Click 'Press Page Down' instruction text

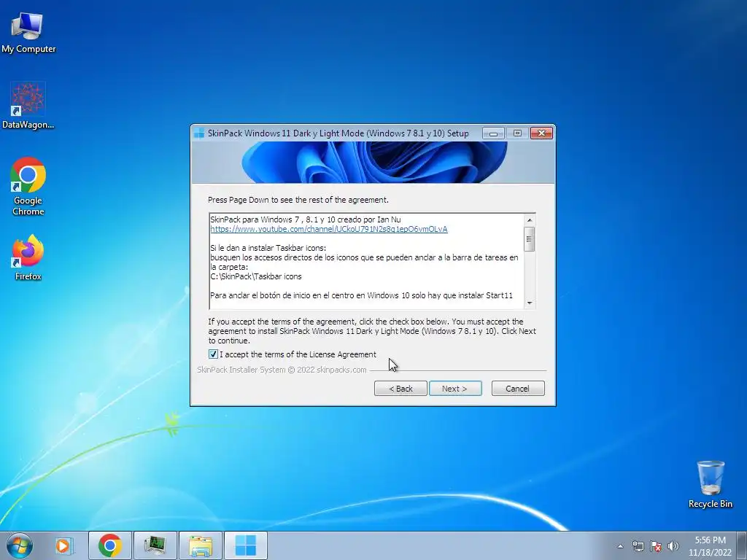(298, 200)
